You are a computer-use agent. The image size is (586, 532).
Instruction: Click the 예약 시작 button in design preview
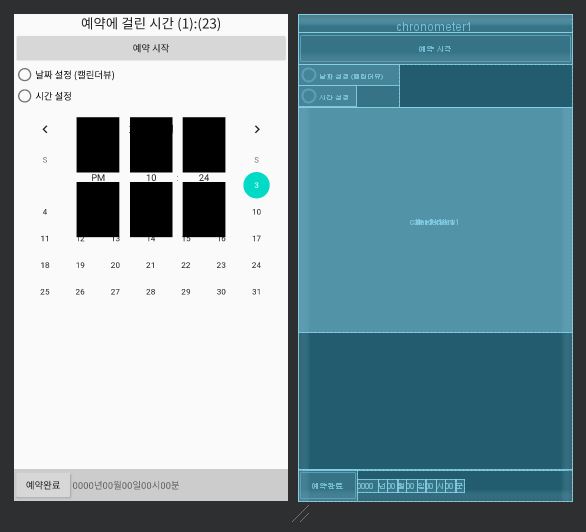point(151,48)
